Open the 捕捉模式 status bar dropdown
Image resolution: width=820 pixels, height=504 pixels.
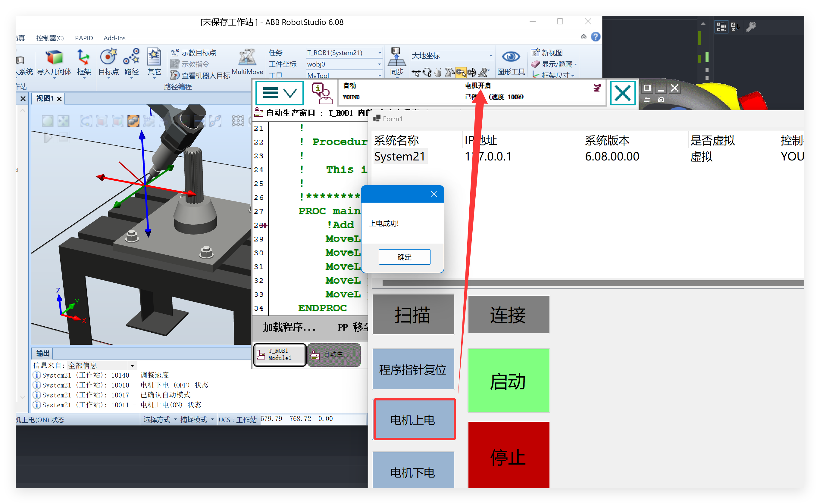[x=197, y=420]
